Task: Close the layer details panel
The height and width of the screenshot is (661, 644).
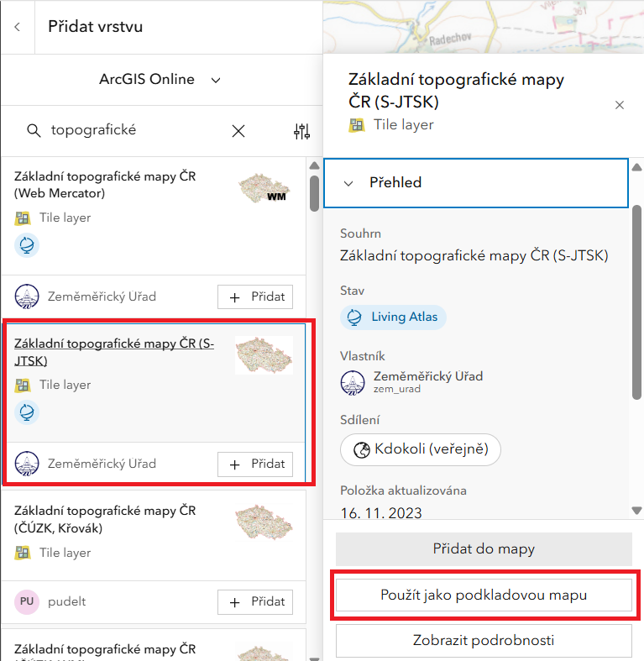Action: (620, 105)
